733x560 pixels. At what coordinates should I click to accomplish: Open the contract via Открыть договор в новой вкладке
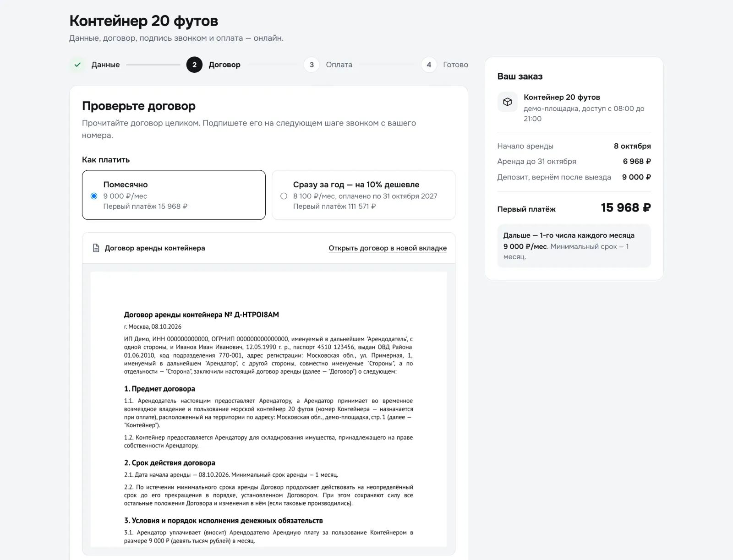pyautogui.click(x=388, y=248)
